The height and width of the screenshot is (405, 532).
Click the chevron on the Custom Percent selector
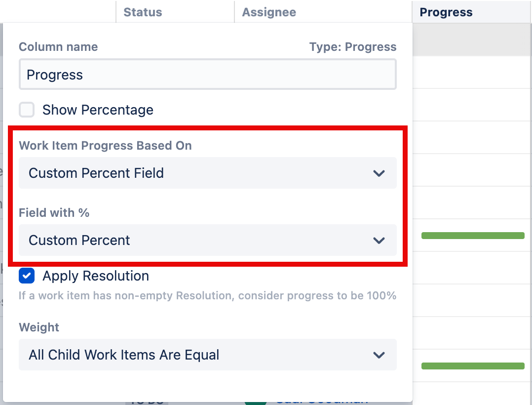[379, 241]
